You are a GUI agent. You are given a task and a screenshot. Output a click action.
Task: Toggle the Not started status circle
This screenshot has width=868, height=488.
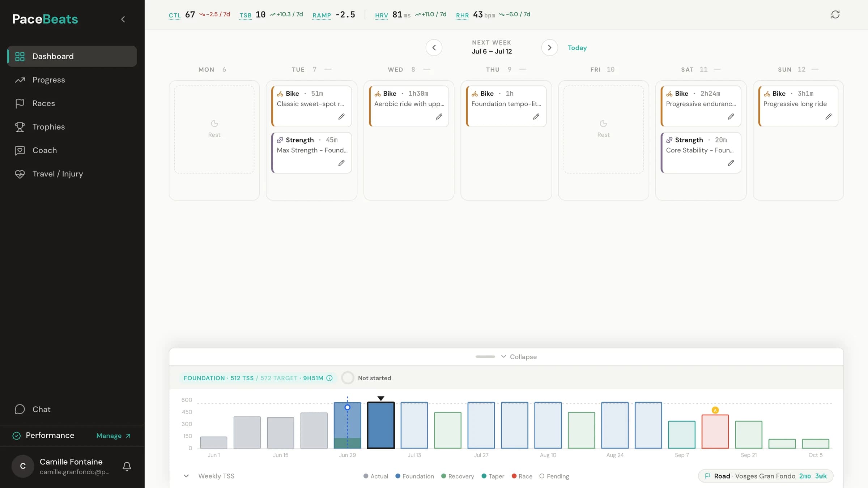click(348, 378)
